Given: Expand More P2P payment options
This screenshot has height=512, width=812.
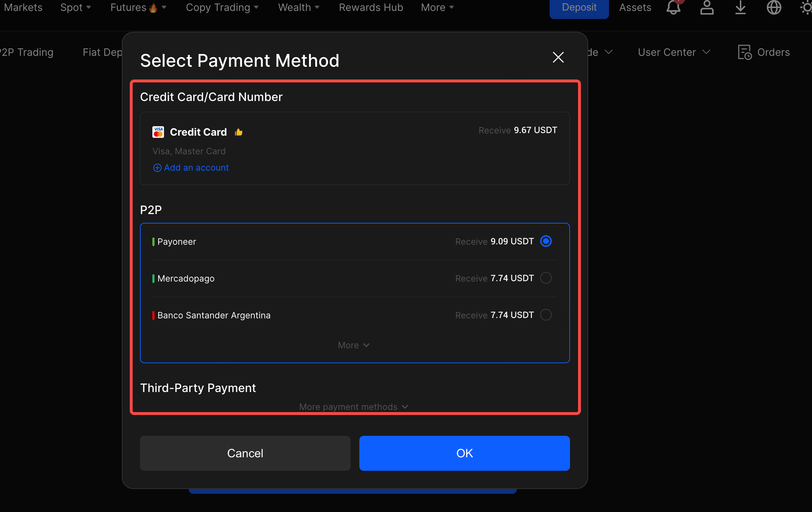Looking at the screenshot, I should coord(353,345).
